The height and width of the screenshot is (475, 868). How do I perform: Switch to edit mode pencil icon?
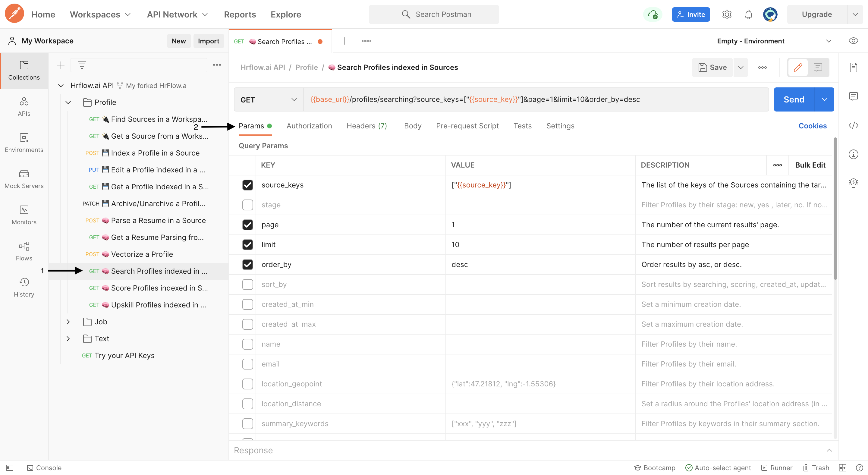pyautogui.click(x=797, y=68)
